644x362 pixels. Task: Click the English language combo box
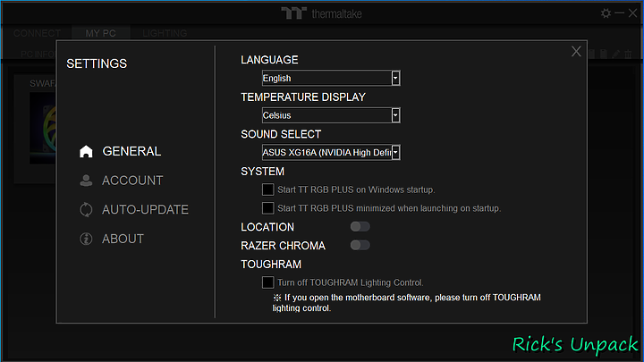coord(331,78)
